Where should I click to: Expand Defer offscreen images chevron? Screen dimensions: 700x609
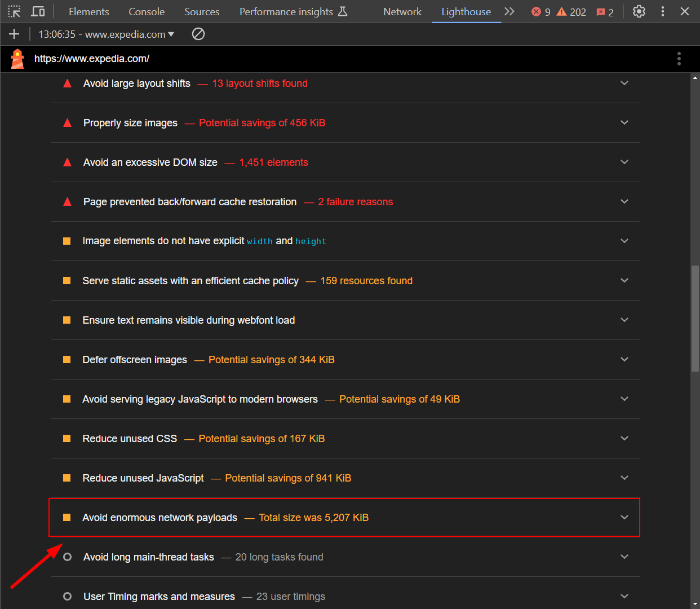pyautogui.click(x=624, y=360)
